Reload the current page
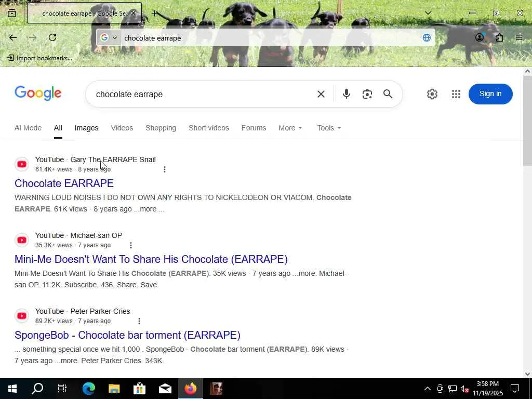 point(52,37)
